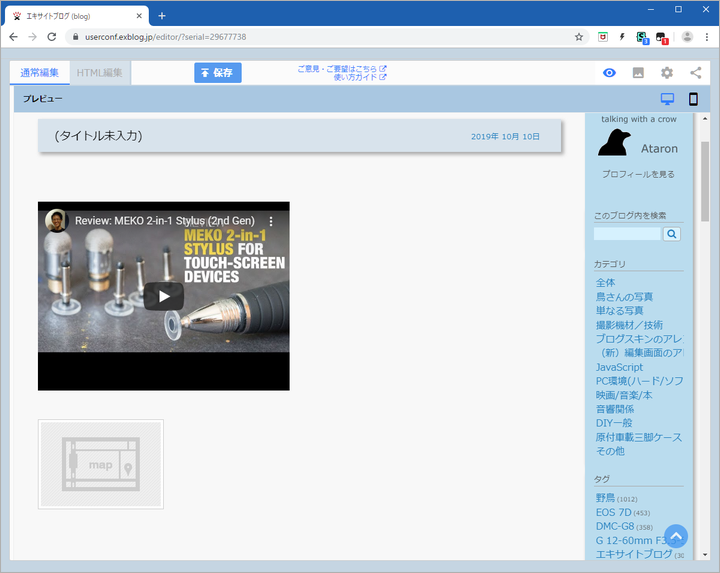
Task: Open the Chrome profile avatar
Action: 687,37
